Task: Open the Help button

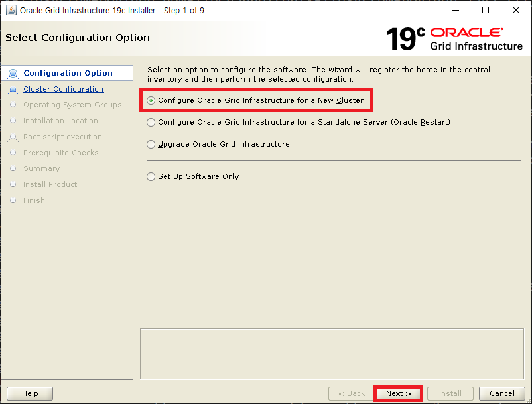Action: (30, 393)
